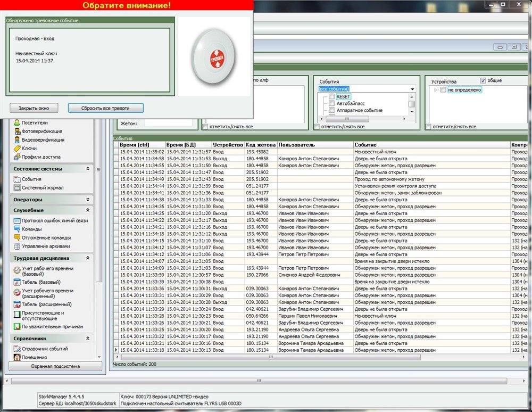The image size is (532, 412).
Task: Toggle отметить/снять все under События
Action: coord(317,127)
